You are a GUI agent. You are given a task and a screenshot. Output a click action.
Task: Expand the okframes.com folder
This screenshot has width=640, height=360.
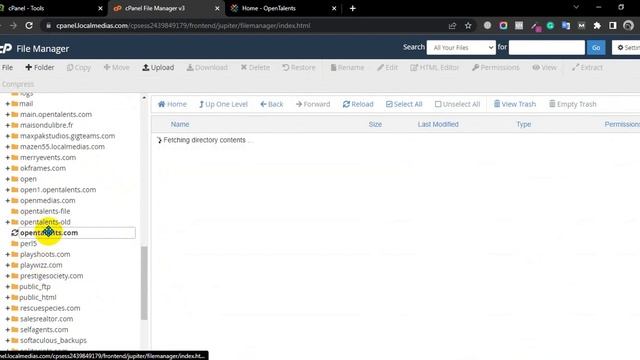(x=7, y=168)
